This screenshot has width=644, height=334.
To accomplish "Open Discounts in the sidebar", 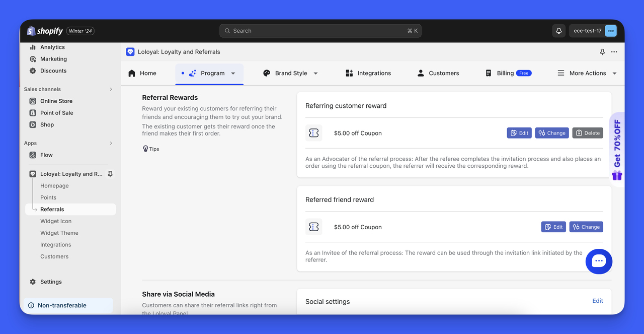I will pyautogui.click(x=53, y=71).
